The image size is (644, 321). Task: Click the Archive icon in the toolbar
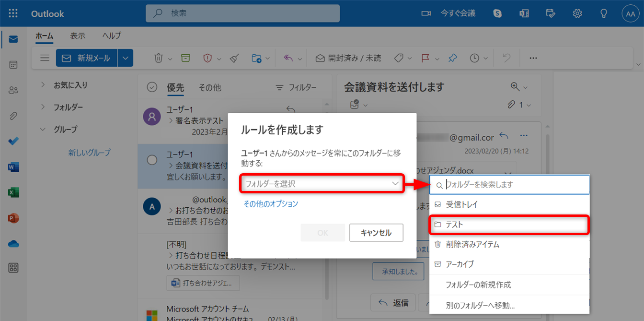tap(185, 58)
